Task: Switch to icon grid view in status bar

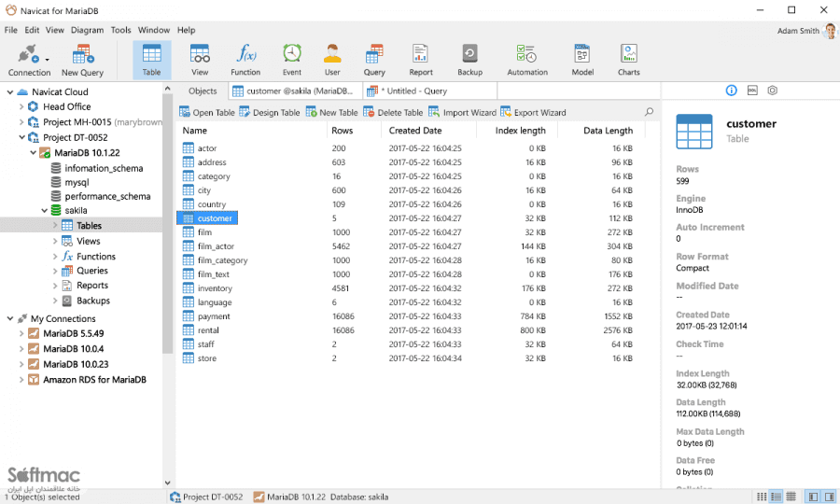Action: 762,497
